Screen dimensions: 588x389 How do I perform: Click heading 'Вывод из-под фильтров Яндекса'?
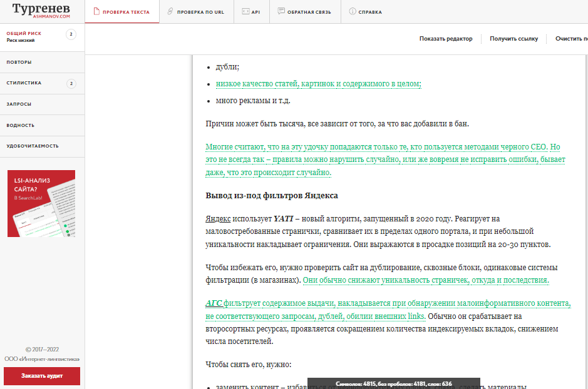coord(272,195)
